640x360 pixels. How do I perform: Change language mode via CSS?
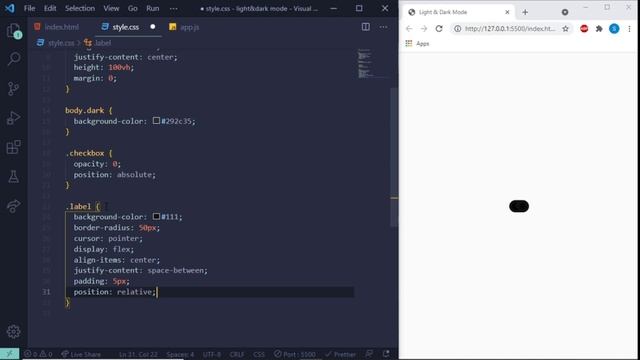click(259, 354)
